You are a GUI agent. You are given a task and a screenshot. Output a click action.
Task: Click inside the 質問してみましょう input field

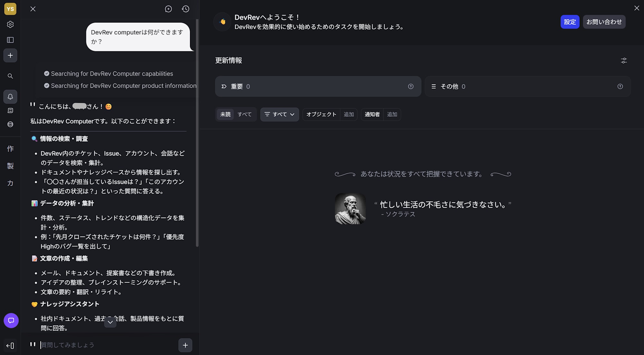pos(97,345)
